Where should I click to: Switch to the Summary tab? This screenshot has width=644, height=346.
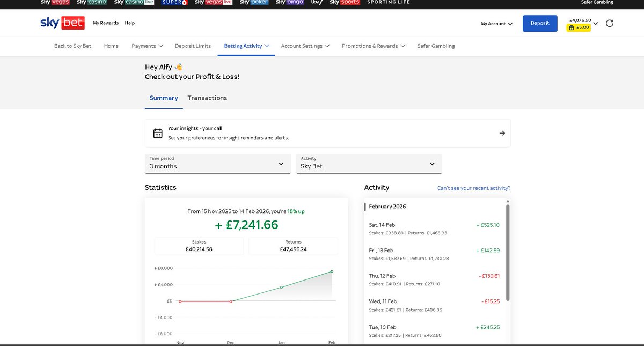pos(164,98)
